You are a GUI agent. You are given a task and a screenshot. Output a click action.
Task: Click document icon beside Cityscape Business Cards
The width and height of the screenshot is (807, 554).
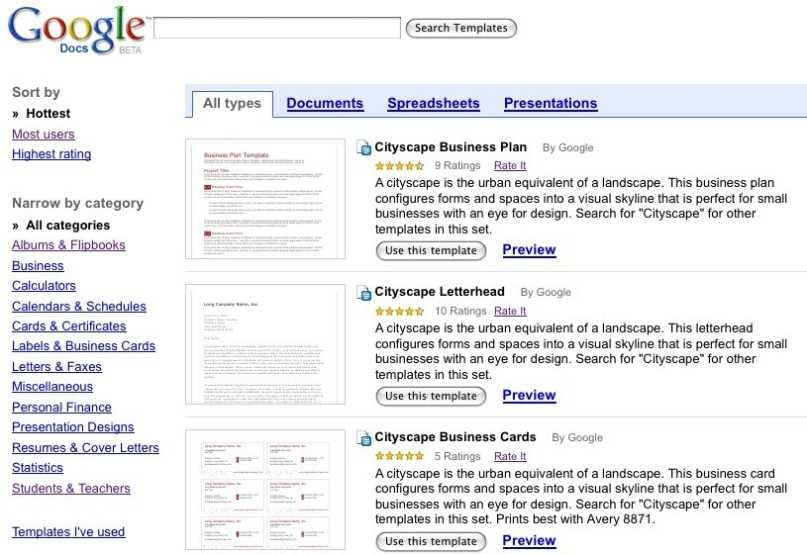point(364,438)
